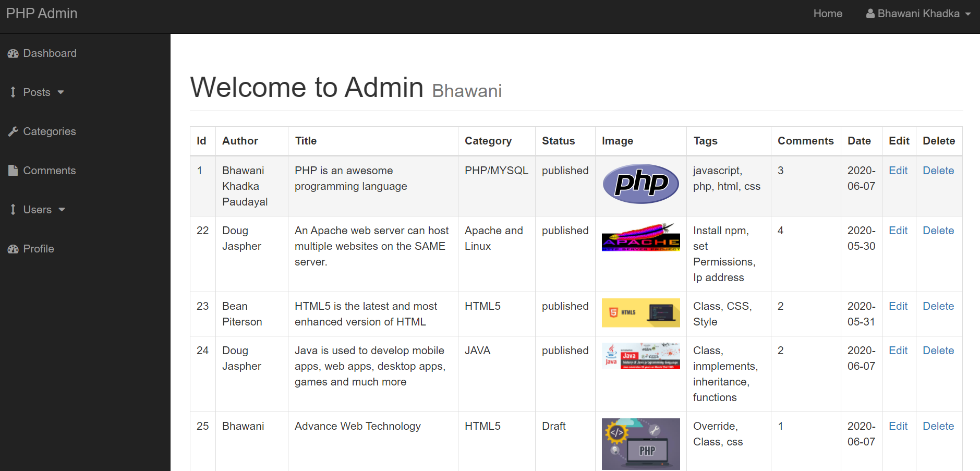Image resolution: width=980 pixels, height=471 pixels.
Task: Click the user avatar icon in navbar
Action: pyautogui.click(x=870, y=14)
